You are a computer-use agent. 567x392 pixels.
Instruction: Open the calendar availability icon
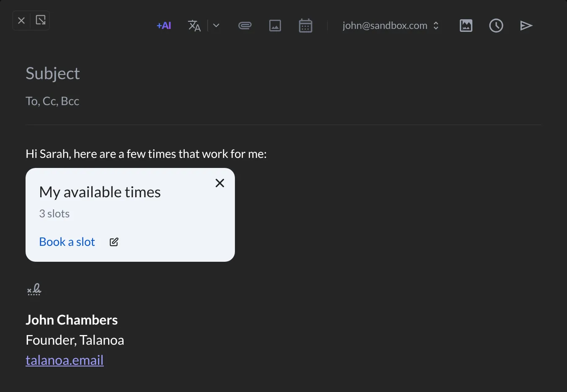pyautogui.click(x=305, y=26)
